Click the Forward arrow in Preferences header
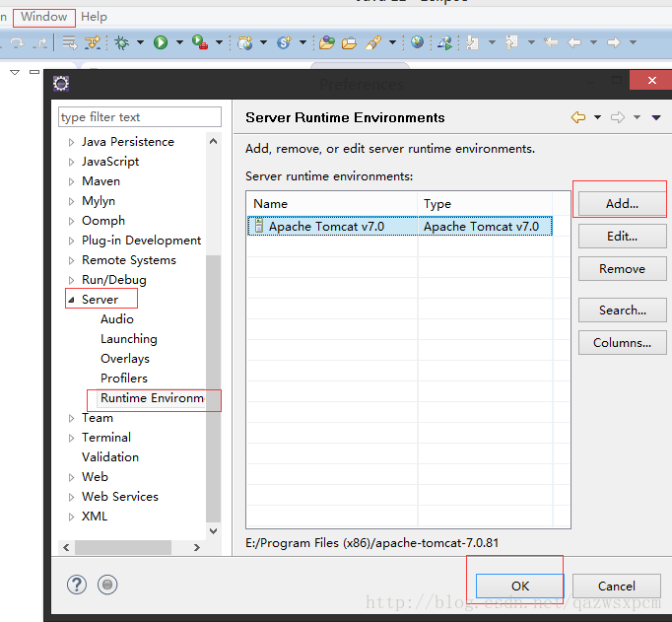Screen dimensions: 672x622 pos(618,117)
